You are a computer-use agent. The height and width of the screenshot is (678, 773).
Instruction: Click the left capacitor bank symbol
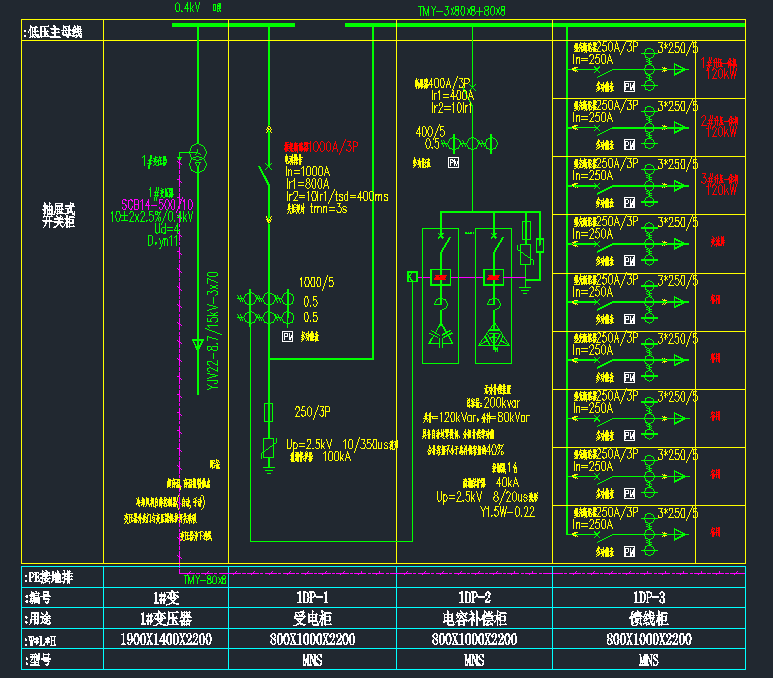[x=439, y=336]
